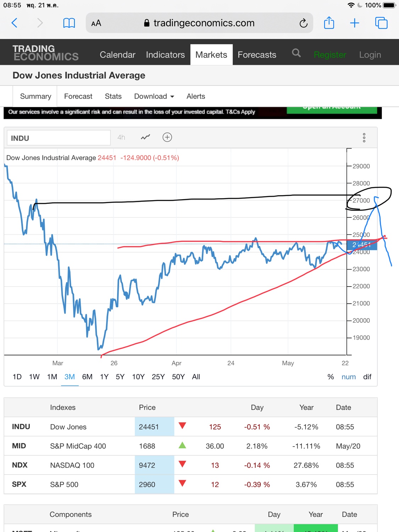Viewport: 399px width, 532px height.
Task: Toggle chart to dif display
Action: [367, 377]
